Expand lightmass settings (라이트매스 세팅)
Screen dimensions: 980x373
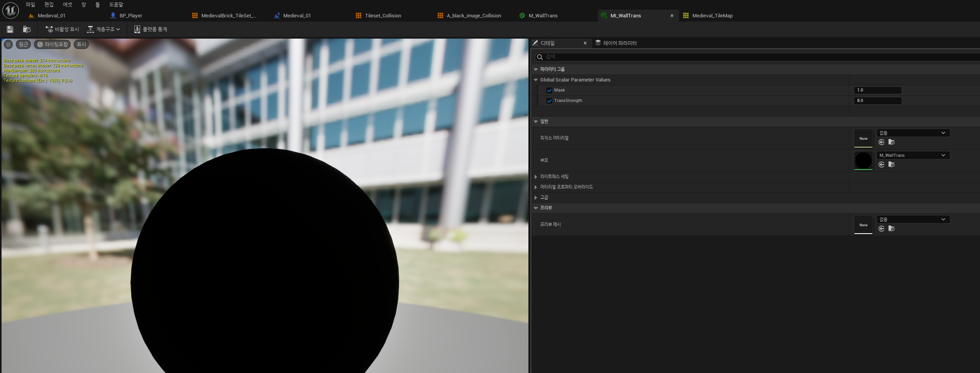click(536, 177)
